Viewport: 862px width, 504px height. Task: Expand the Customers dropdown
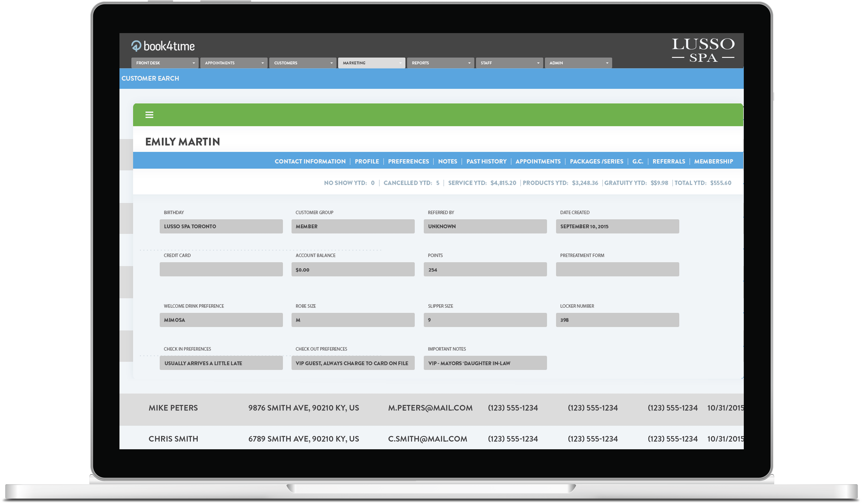(x=302, y=63)
